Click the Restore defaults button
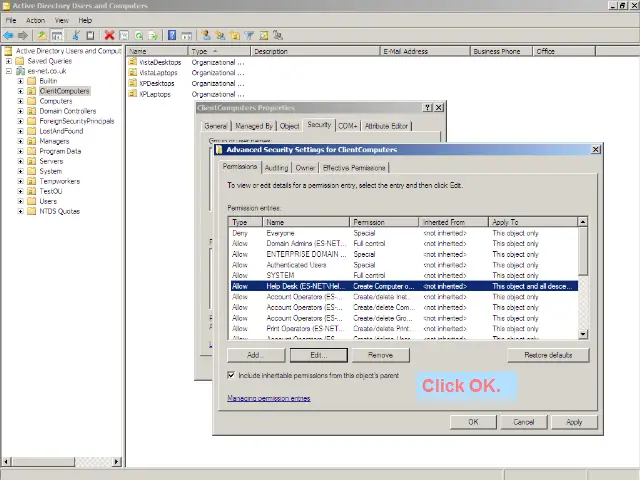Viewport: 640px width, 480px height. tap(548, 355)
